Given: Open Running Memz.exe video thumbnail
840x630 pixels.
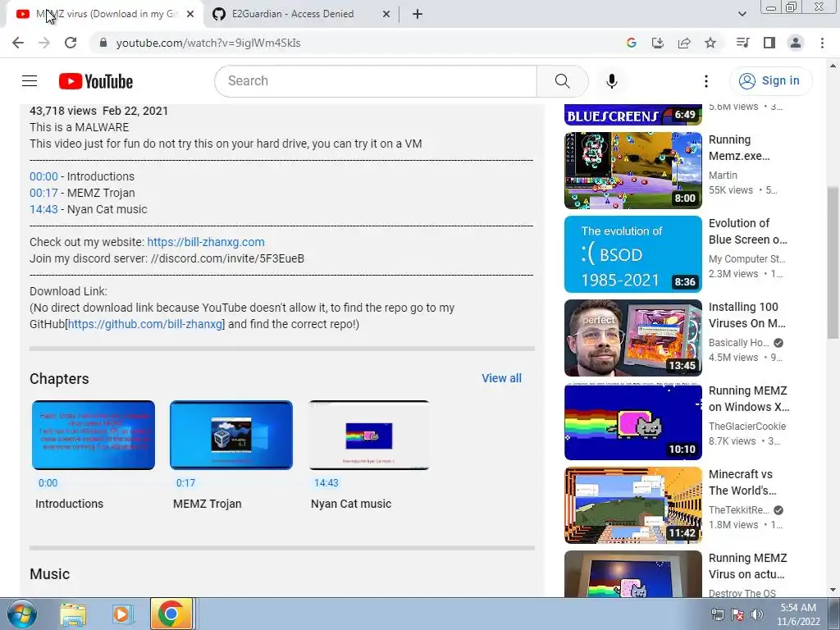Looking at the screenshot, I should tap(632, 171).
